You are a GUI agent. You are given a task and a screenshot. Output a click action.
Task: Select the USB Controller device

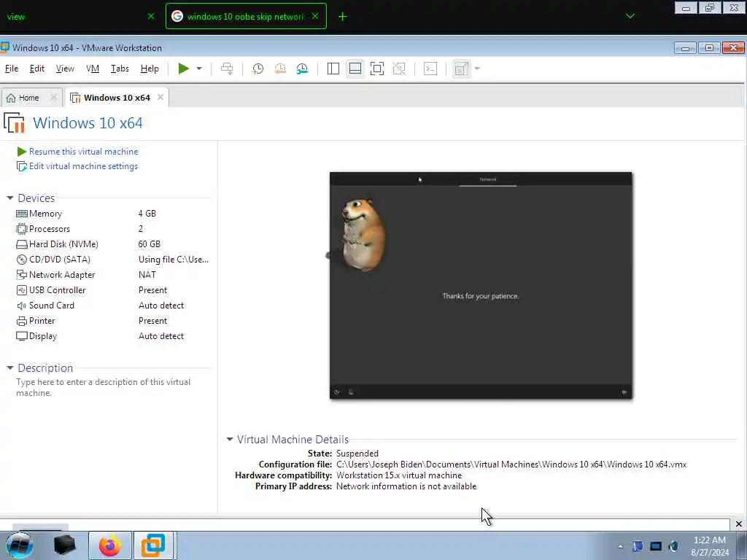pyautogui.click(x=112, y=290)
